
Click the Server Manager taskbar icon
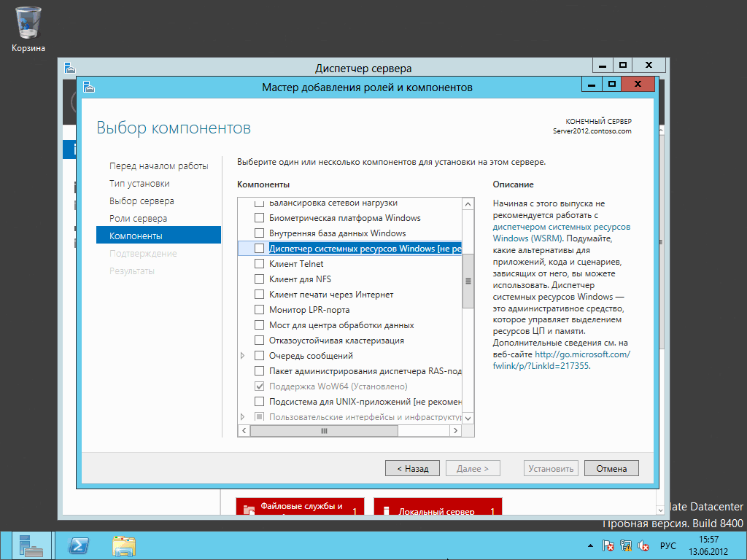point(31,545)
